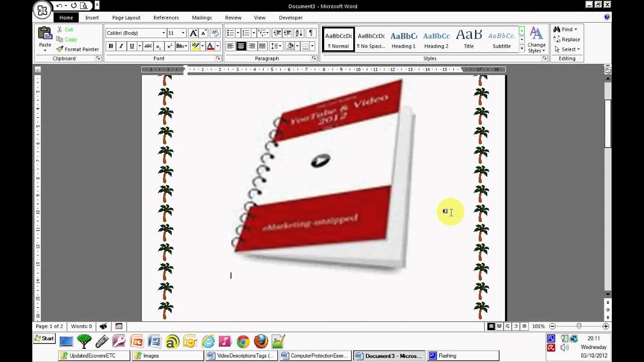Open Firefox from the taskbar
The height and width of the screenshot is (362, 644).
(261, 342)
